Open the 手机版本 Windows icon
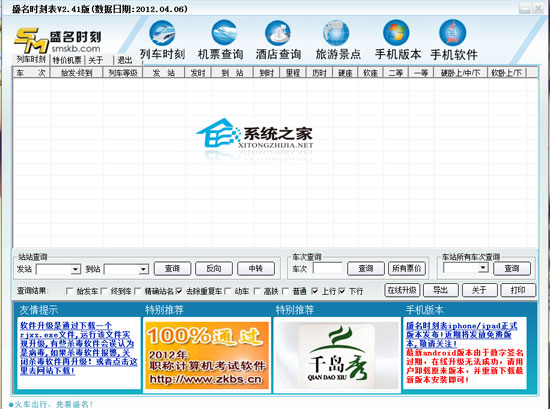This screenshot has height=409, width=550. (396, 33)
